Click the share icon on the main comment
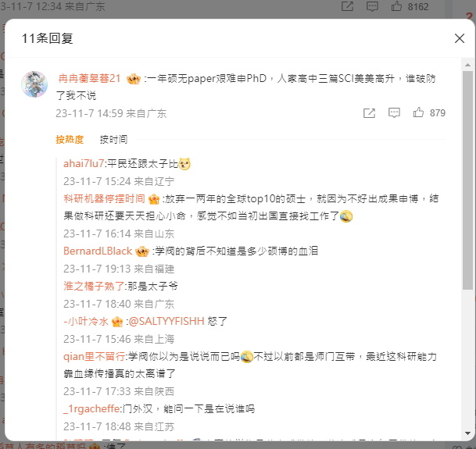Screen dimensions: 476x449 tap(369, 113)
